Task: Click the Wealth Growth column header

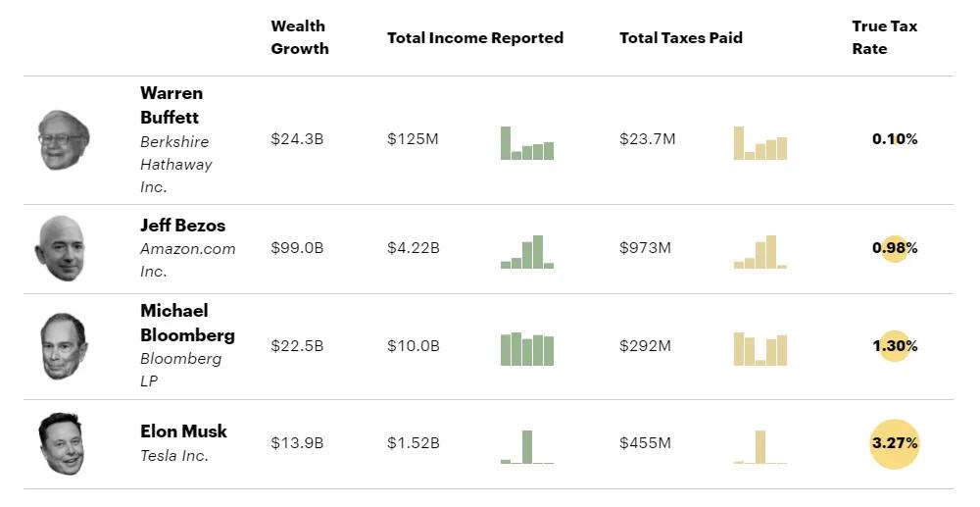Action: click(300, 37)
